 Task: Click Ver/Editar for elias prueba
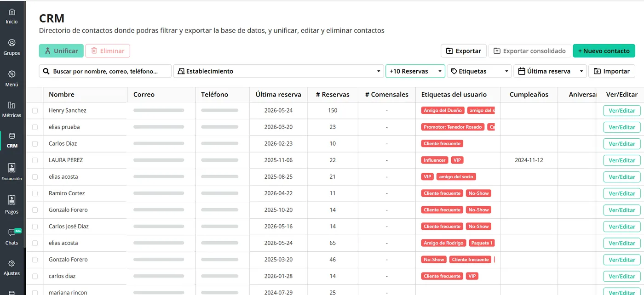click(x=622, y=127)
